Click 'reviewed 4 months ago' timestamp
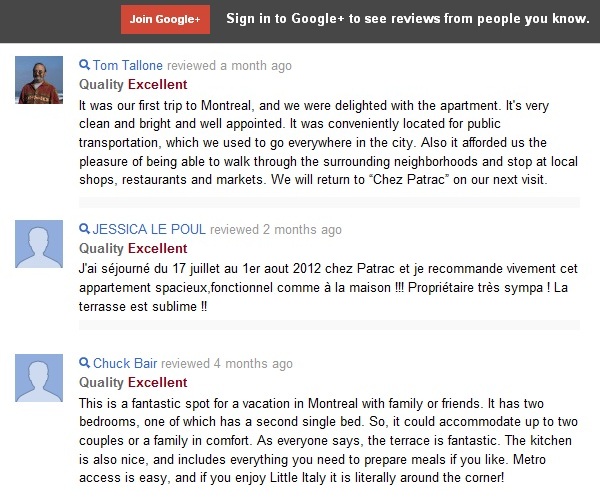Image resolution: width=600 pixels, height=500 pixels. (227, 363)
